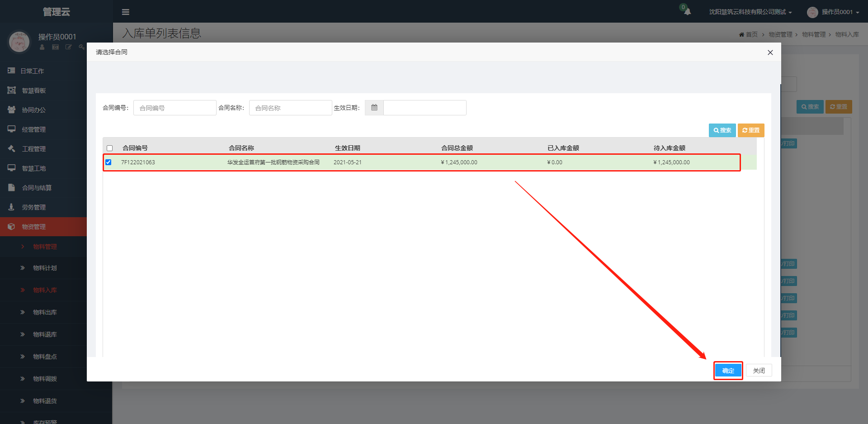Click the 协同办公 people icon

(11, 110)
